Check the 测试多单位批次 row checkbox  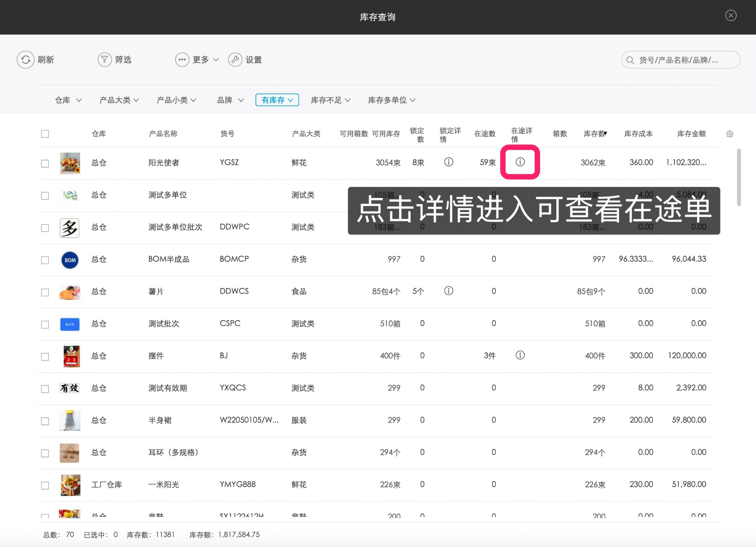click(x=45, y=228)
